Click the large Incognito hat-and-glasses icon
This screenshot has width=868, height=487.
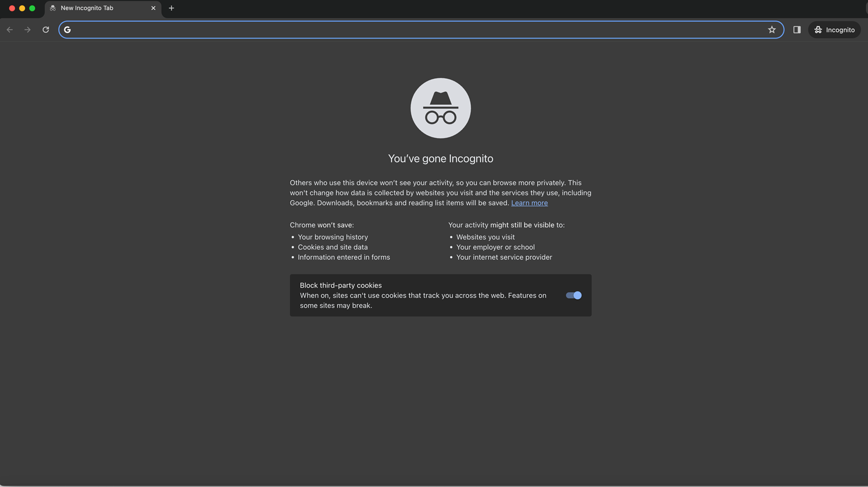441,108
